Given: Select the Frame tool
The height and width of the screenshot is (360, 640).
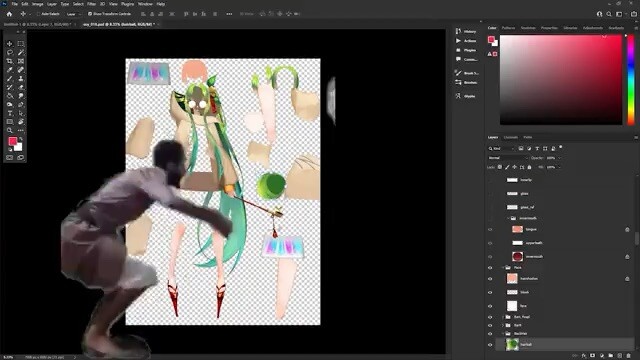Looking at the screenshot, I should click(x=20, y=61).
